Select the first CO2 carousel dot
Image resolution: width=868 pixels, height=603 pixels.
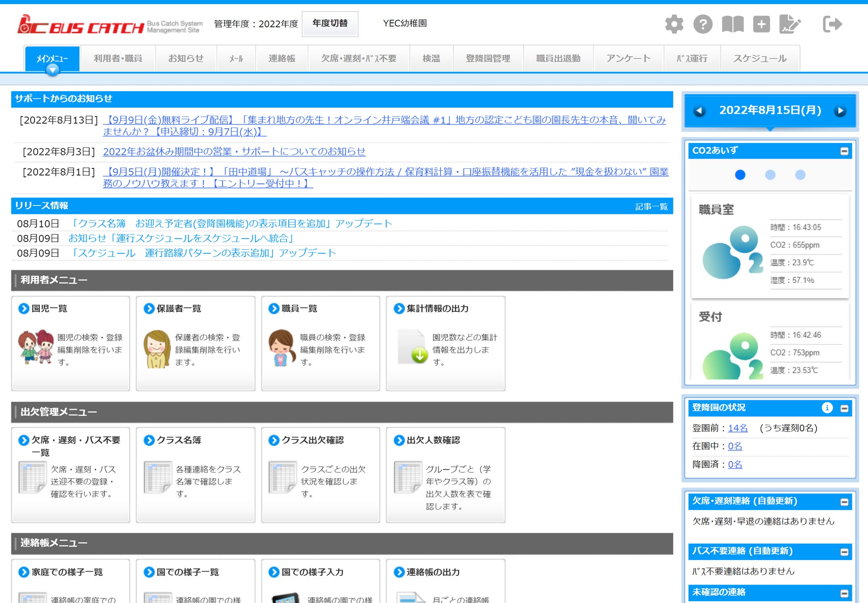[x=740, y=175]
